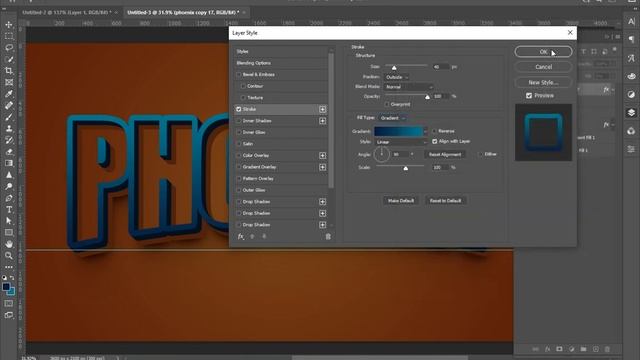Click the Reset to Default button
This screenshot has height=360, width=640.
coord(445,201)
